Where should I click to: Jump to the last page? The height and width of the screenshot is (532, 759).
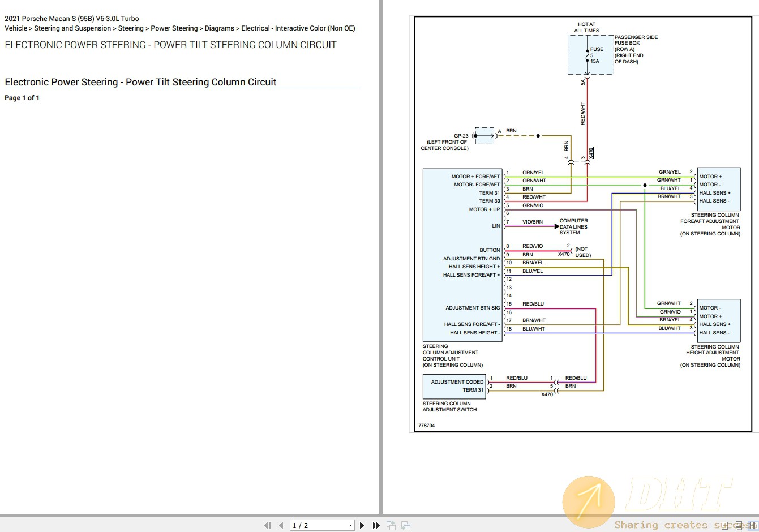point(376,526)
